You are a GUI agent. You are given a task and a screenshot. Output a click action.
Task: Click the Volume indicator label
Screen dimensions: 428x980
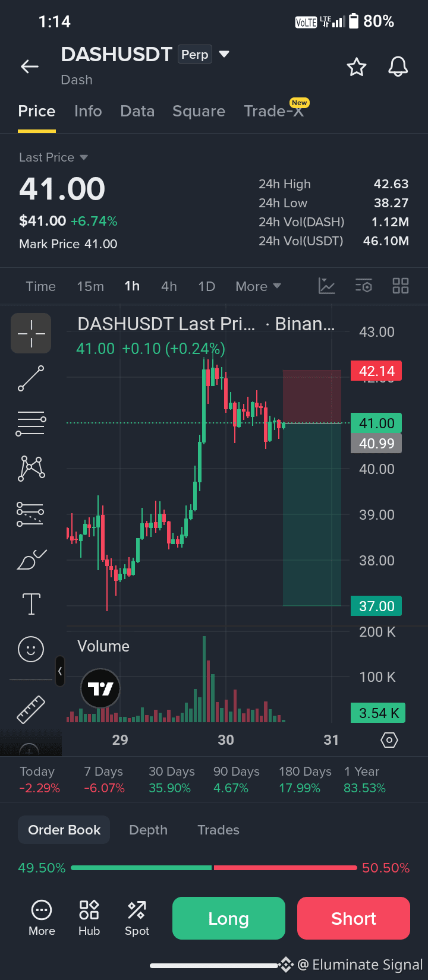pyautogui.click(x=103, y=646)
